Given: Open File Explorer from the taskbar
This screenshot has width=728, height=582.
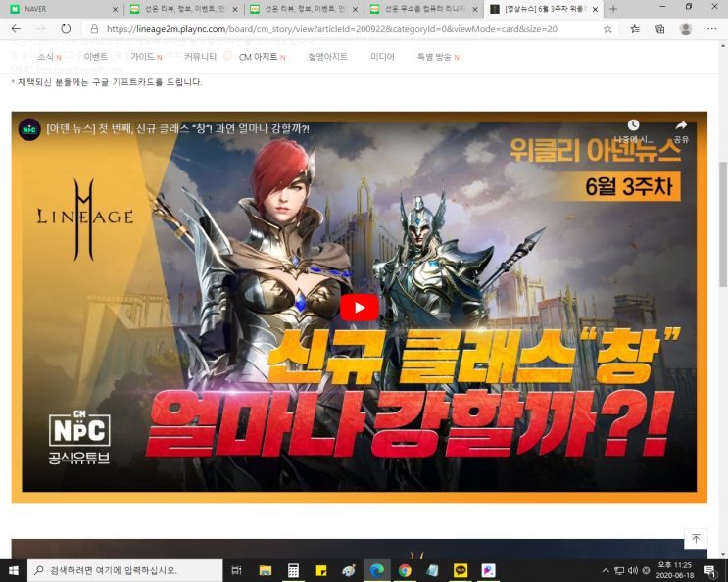Looking at the screenshot, I should point(266,570).
